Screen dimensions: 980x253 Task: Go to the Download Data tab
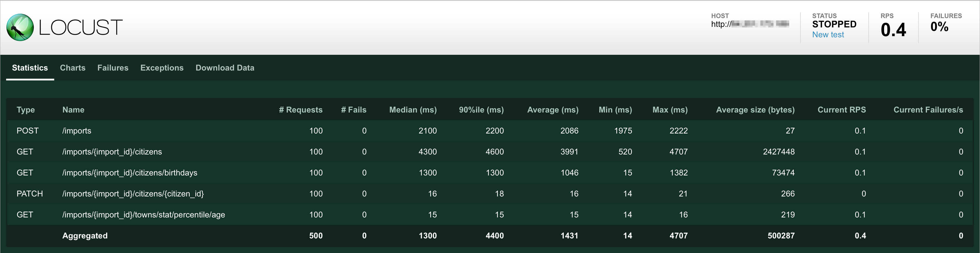225,68
